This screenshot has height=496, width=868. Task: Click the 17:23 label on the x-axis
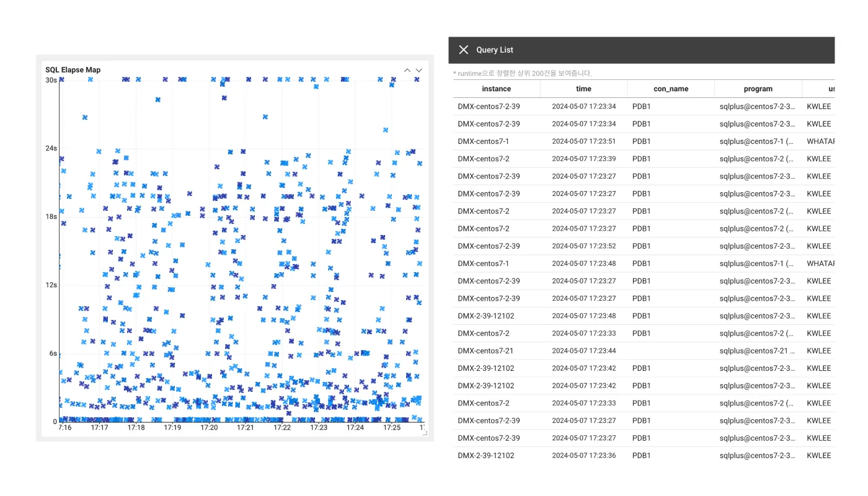(x=319, y=428)
